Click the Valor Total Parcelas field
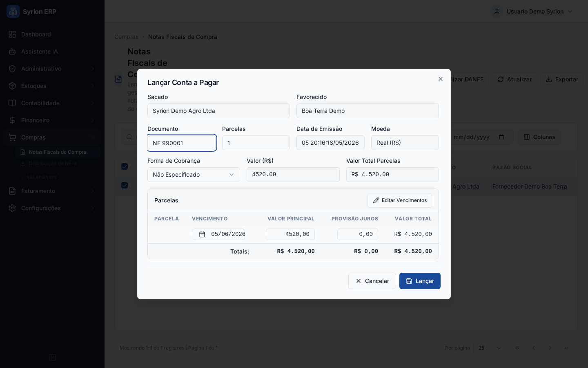The image size is (588, 368). tap(392, 175)
